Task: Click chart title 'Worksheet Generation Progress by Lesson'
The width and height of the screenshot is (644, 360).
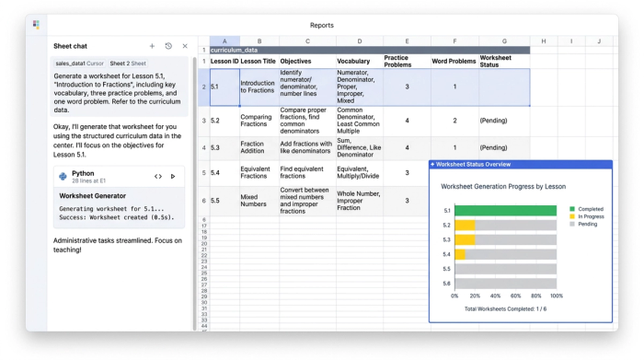Action: click(x=503, y=187)
